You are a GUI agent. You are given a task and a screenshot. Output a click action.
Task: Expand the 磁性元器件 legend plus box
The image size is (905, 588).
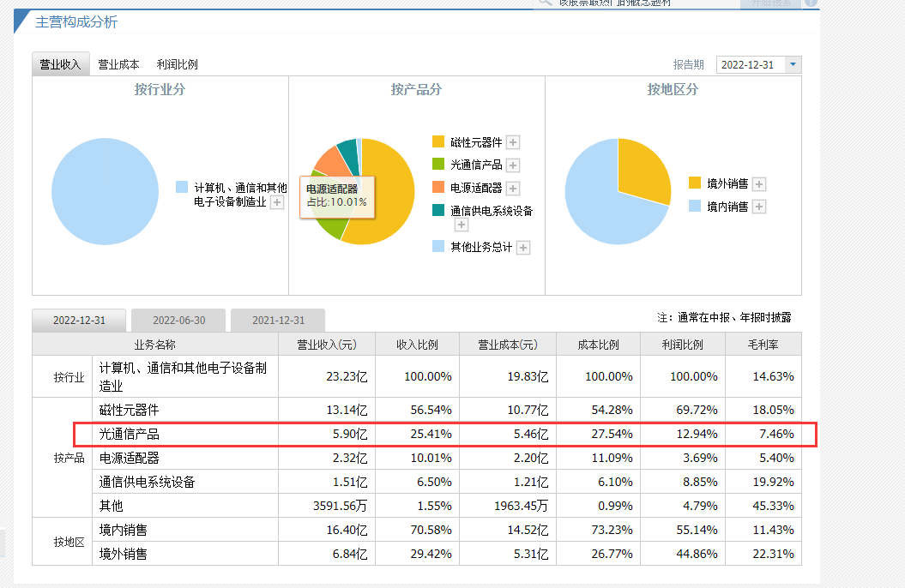coord(513,142)
